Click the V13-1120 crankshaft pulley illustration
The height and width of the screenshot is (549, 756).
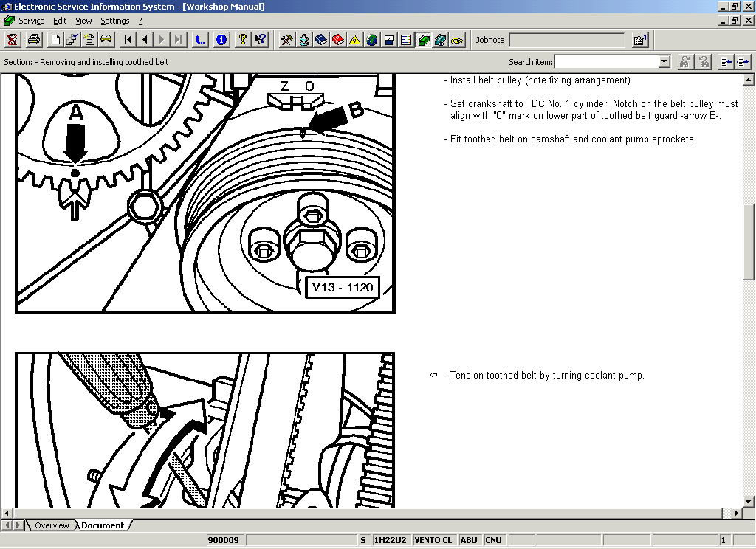tap(205, 193)
